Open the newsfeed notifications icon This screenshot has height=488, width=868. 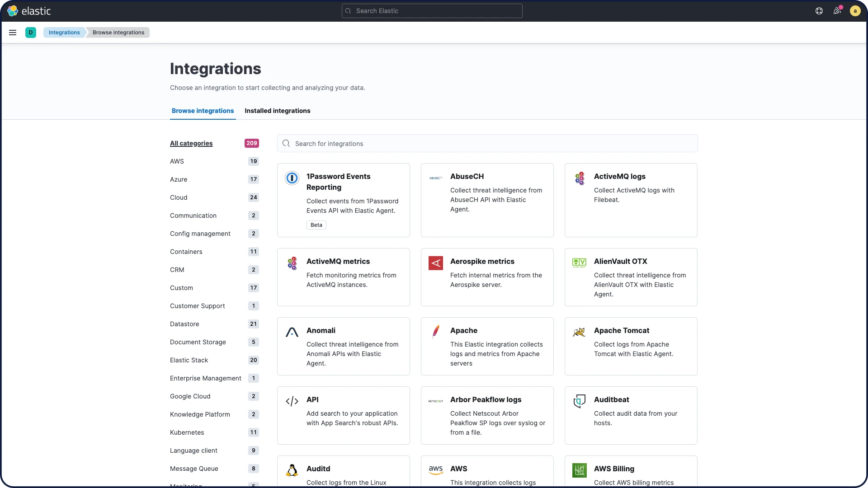[x=837, y=11]
